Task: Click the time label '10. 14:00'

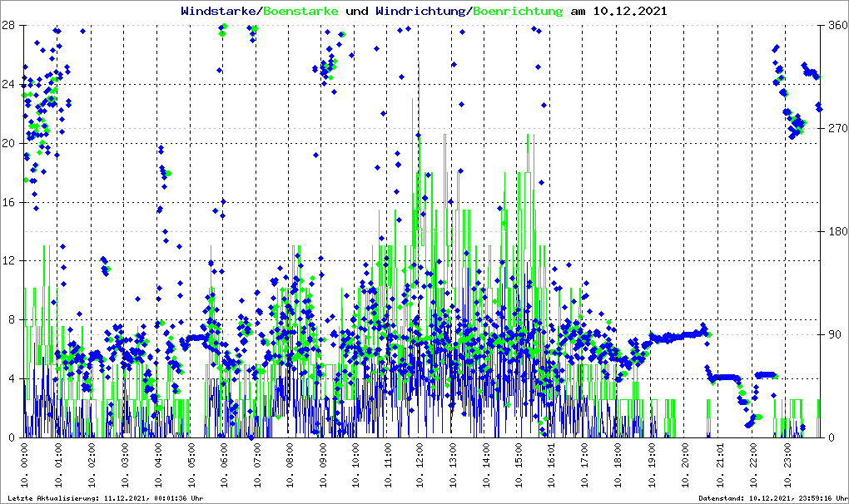Action: click(486, 466)
